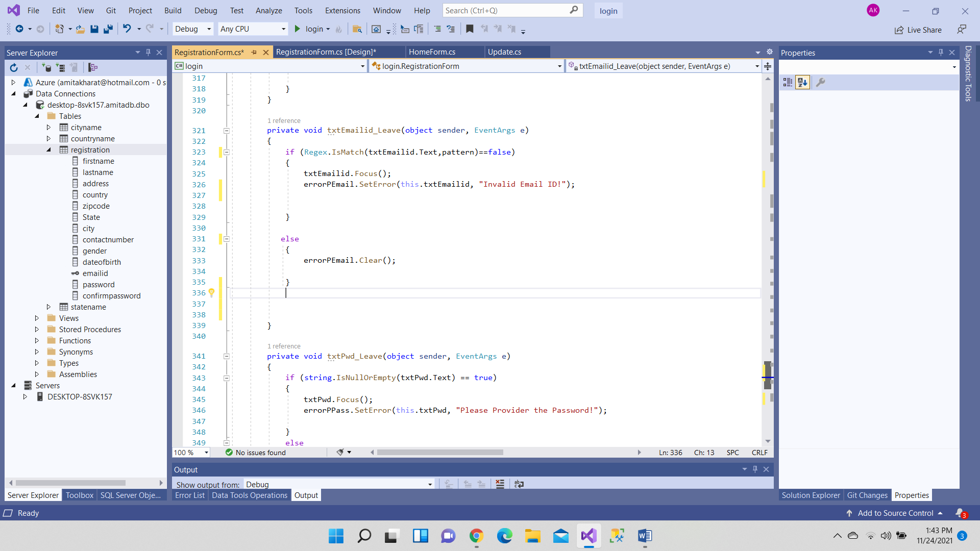The height and width of the screenshot is (551, 980).
Task: Open the login.RegistrationForm class dropdown
Action: click(x=467, y=66)
